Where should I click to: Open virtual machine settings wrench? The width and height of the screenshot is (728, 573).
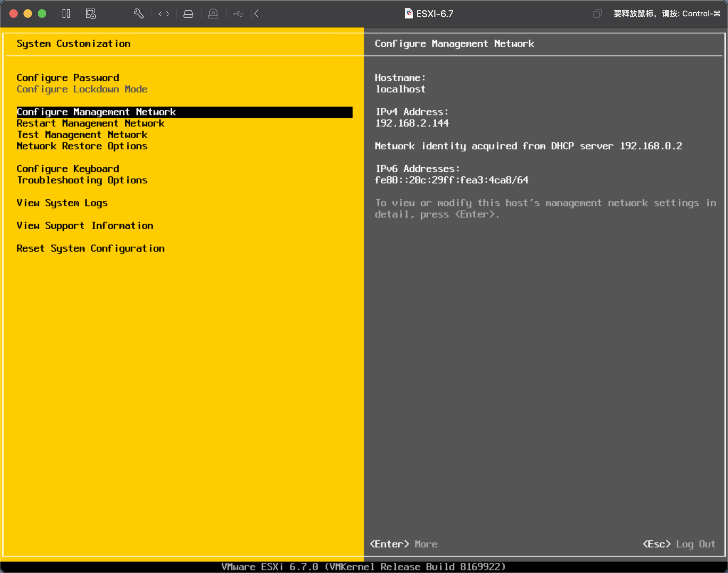click(x=138, y=14)
